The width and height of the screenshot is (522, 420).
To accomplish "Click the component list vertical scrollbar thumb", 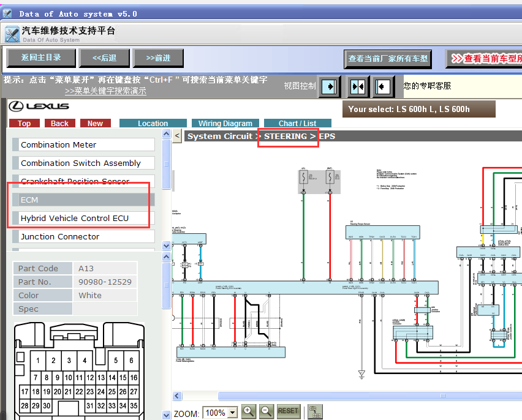I will point(167,164).
